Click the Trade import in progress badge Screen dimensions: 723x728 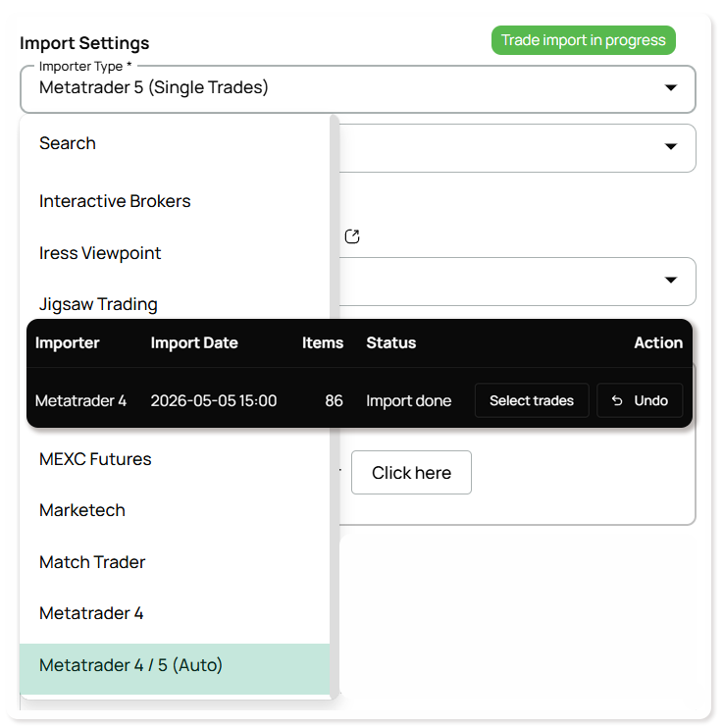[x=584, y=40]
